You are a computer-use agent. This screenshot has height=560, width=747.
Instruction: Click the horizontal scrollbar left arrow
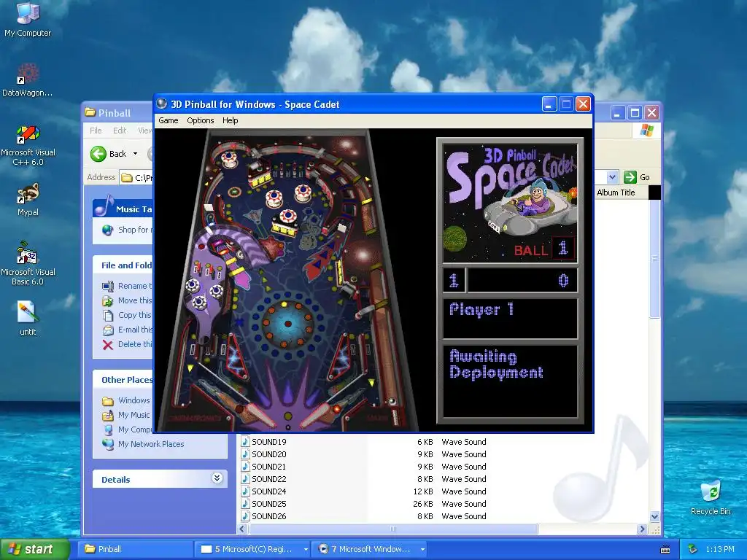point(242,529)
